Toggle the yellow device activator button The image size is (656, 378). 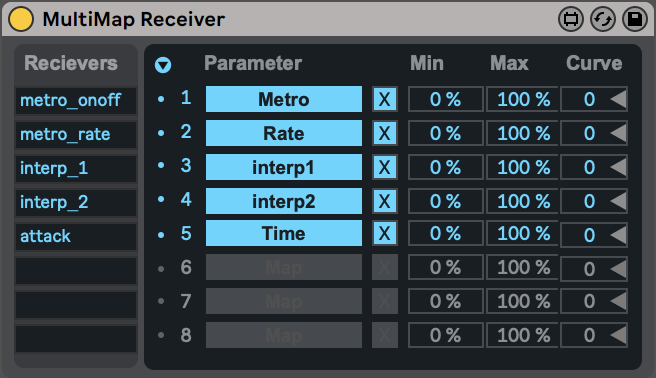pyautogui.click(x=21, y=19)
